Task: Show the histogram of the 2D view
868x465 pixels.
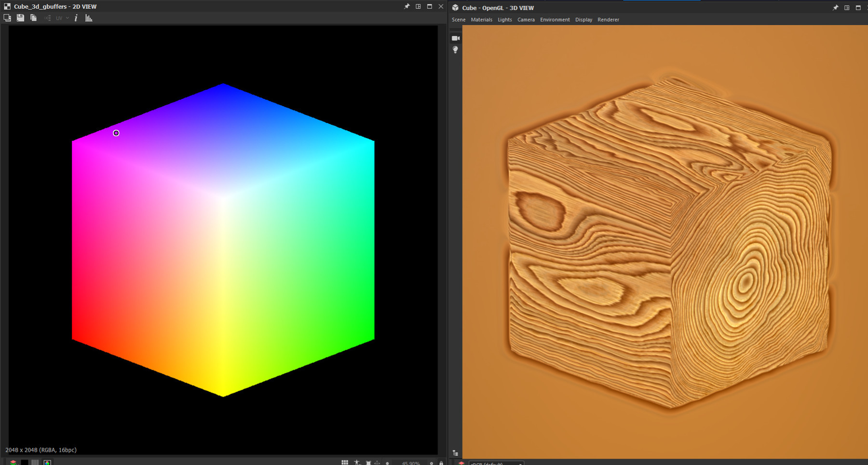Action: 88,18
